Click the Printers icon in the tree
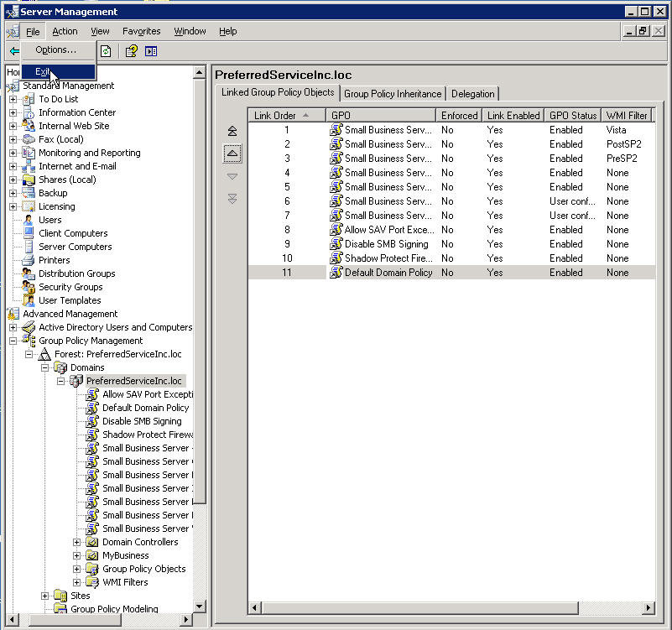Screen dimensions: 672x630 point(29,260)
